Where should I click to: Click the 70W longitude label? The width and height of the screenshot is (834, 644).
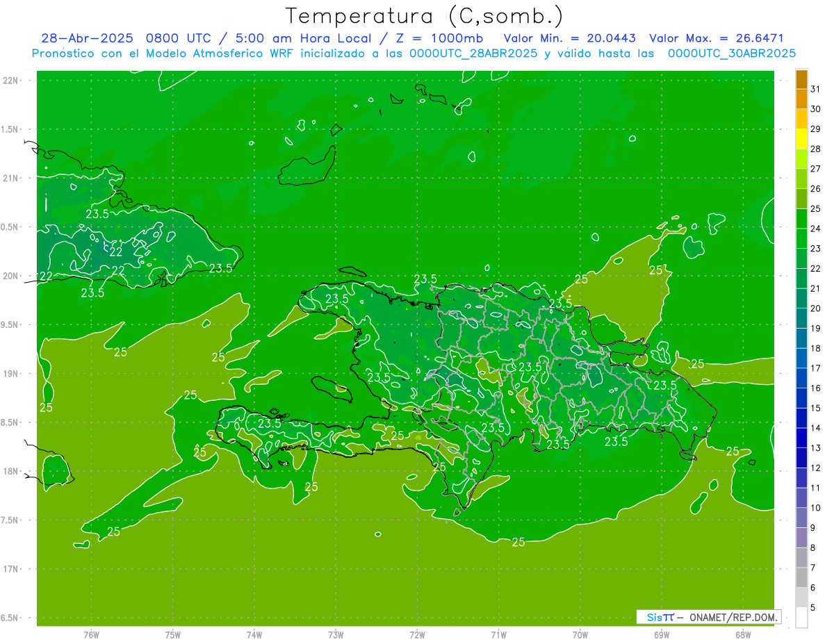pyautogui.click(x=580, y=634)
